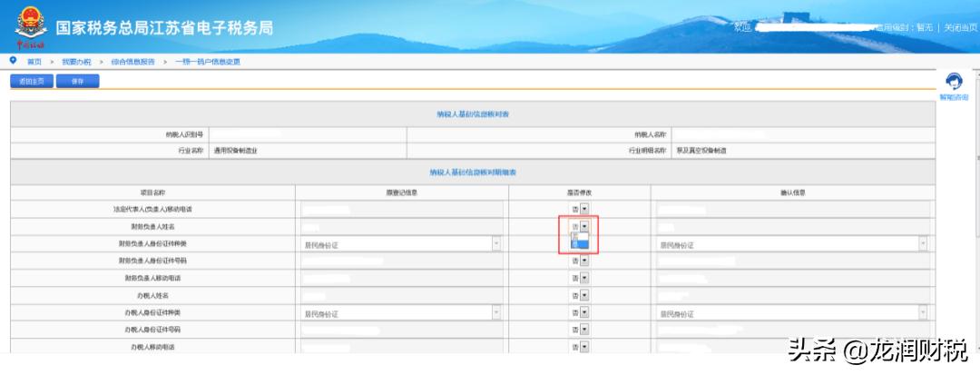Toggle 是否修改 dropdown arrow for 财务负责人姓名
Image resolution: width=980 pixels, height=375 pixels.
[x=584, y=226]
